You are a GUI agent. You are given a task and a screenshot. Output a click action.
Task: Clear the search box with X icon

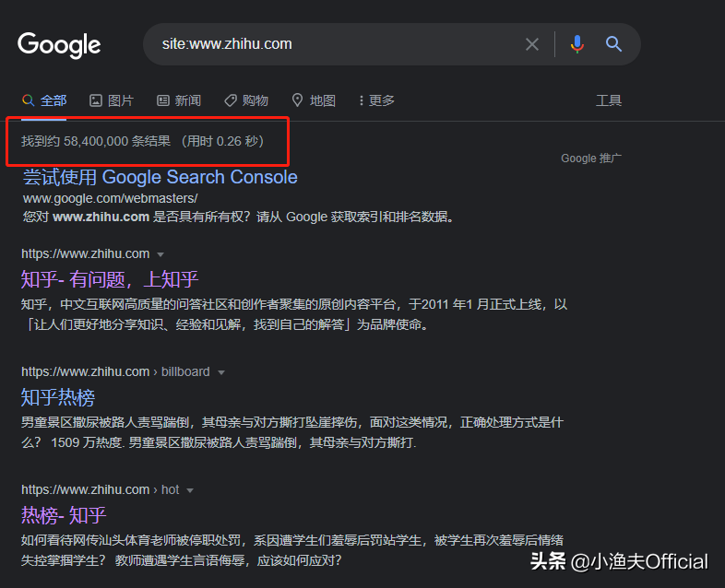point(532,44)
